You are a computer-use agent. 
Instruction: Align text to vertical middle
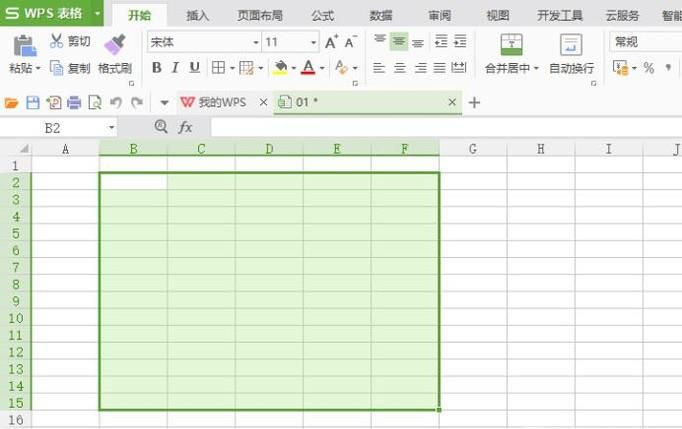coord(399,41)
